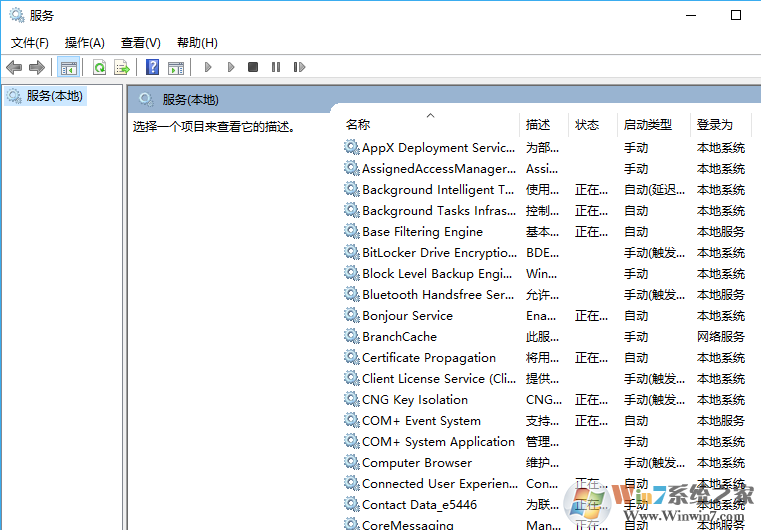This screenshot has height=530, width=761.
Task: Sort list by the 名称 column header
Action: point(358,125)
